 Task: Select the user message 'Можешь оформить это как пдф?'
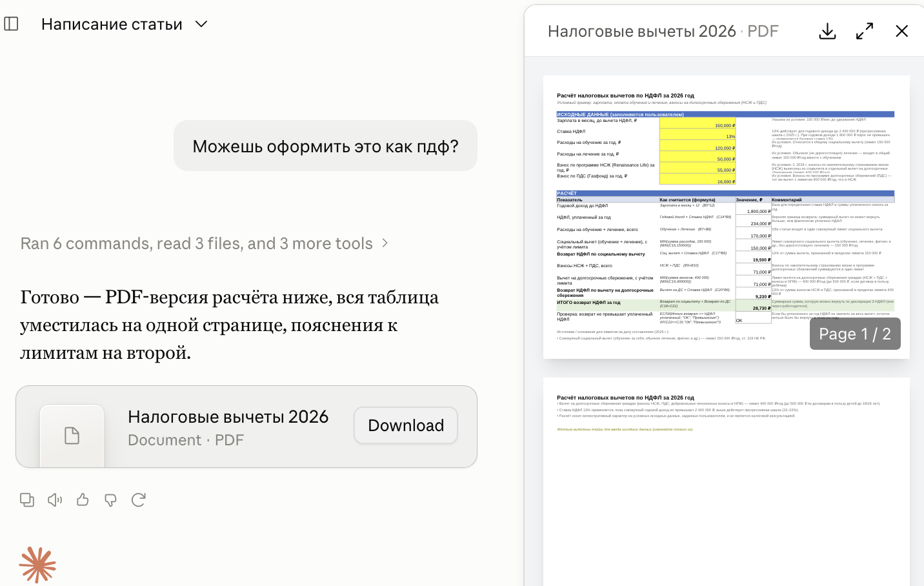[325, 146]
